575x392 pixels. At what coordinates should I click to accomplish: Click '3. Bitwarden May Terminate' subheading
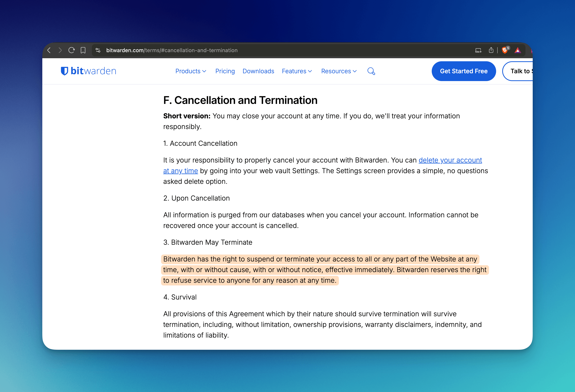208,242
